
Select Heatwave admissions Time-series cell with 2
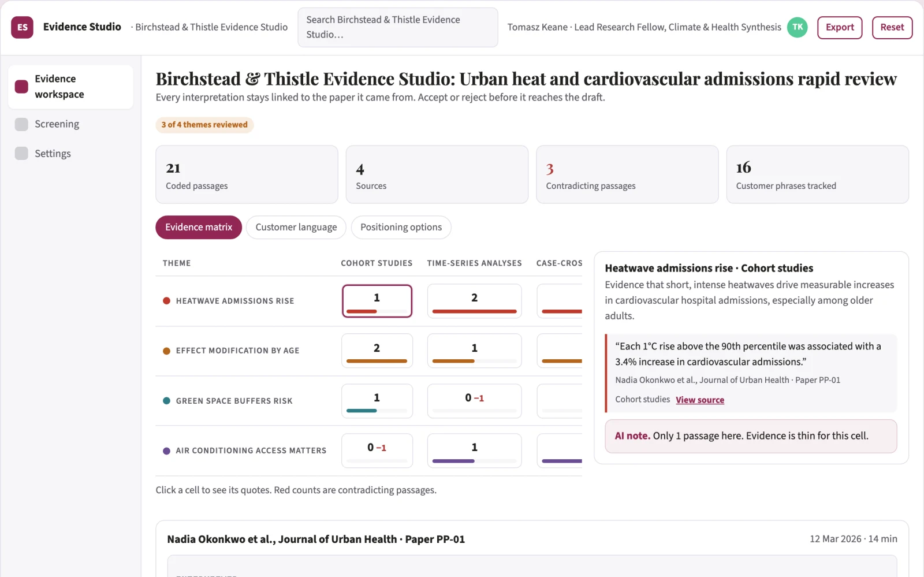point(475,301)
